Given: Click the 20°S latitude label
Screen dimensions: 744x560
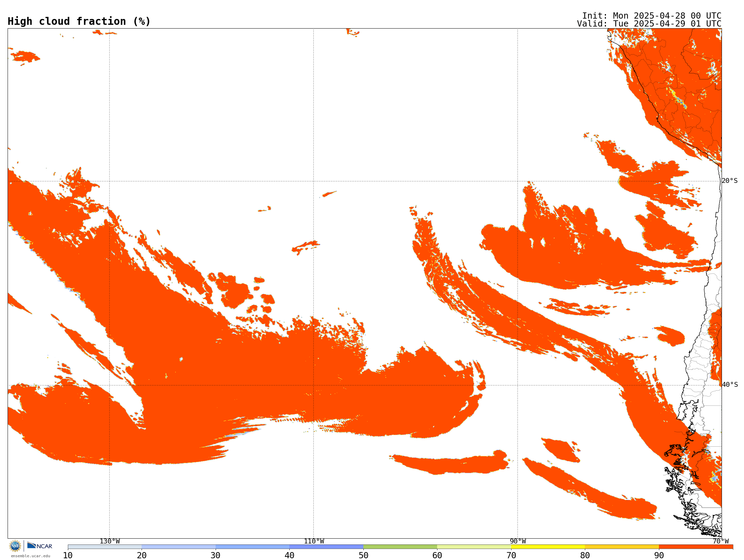Looking at the screenshot, I should click(x=730, y=181).
